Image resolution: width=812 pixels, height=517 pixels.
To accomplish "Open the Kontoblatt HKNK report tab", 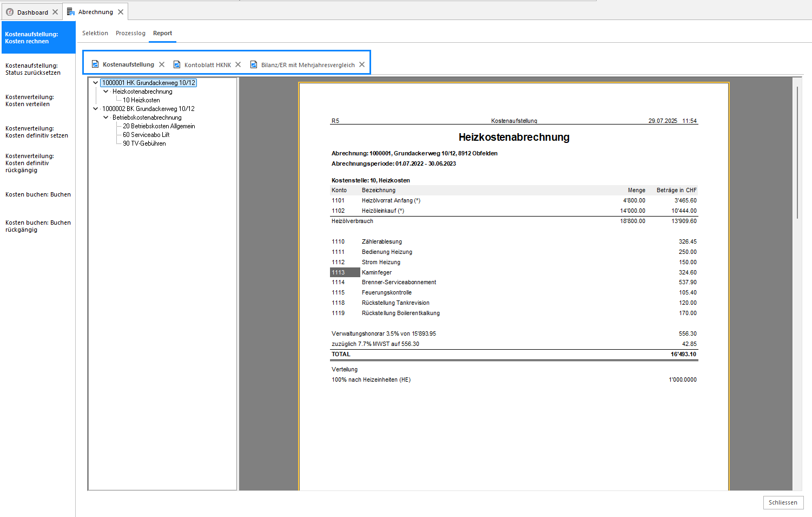I will [x=208, y=65].
